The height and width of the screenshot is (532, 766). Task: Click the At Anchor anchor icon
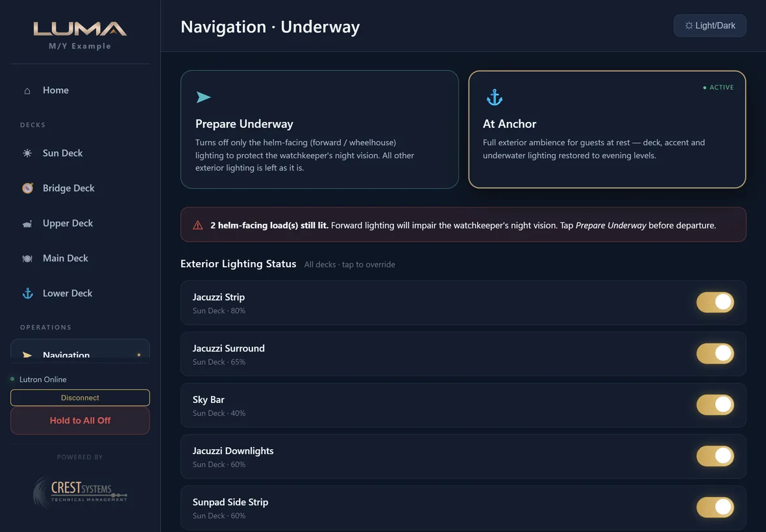pos(495,97)
